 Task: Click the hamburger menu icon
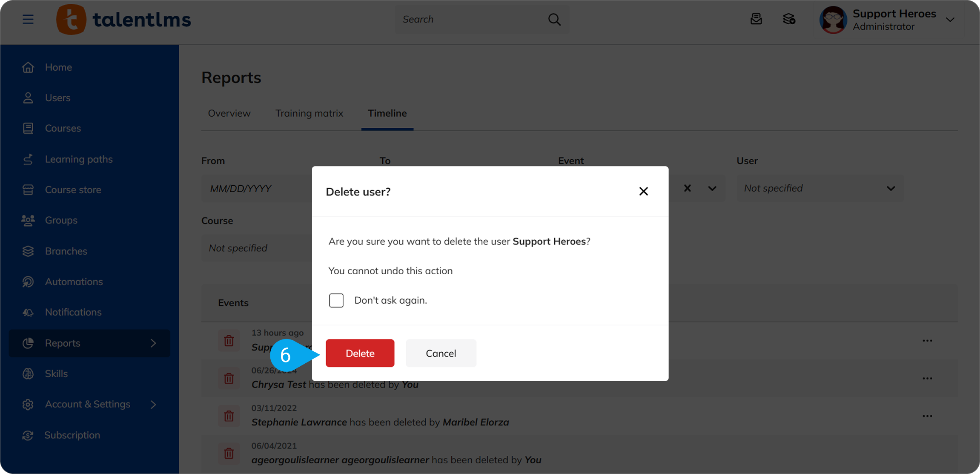[x=28, y=20]
